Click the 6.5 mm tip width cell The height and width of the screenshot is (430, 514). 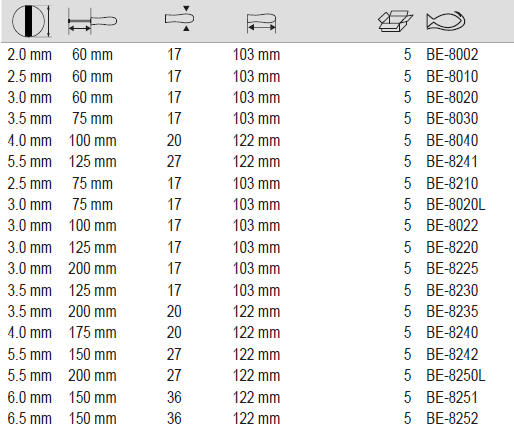click(30, 419)
